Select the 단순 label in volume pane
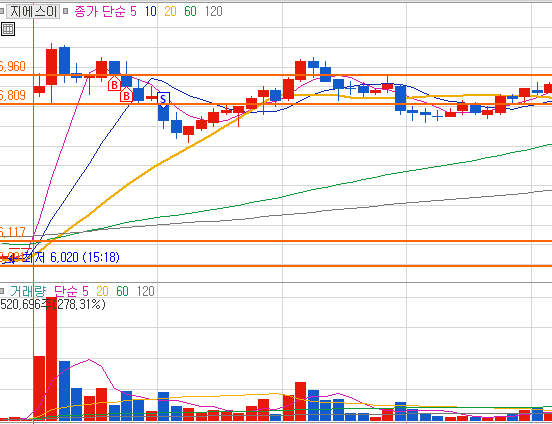Screen dimensions: 552x424 66,291
